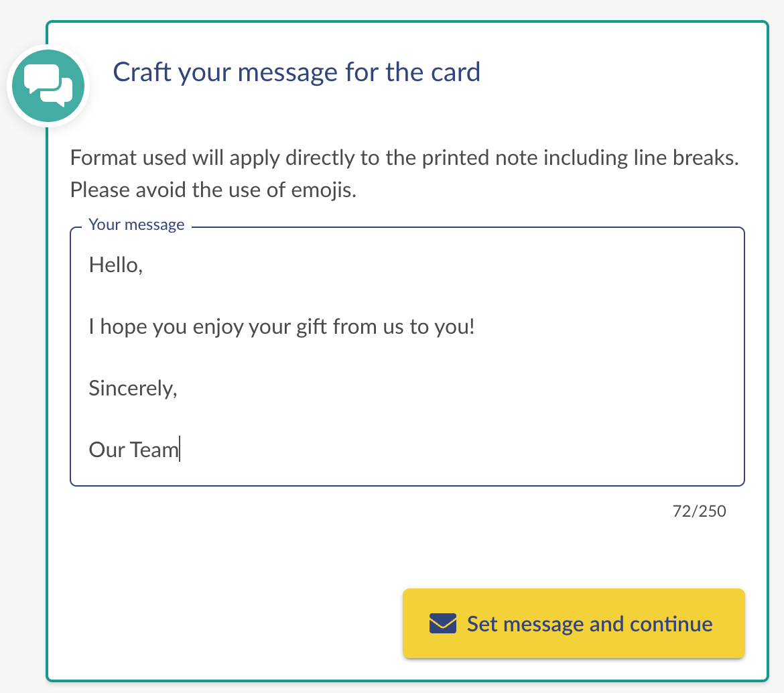Image resolution: width=784 pixels, height=693 pixels.
Task: Click the 'I hope you enjoy' line
Action: 281,327
